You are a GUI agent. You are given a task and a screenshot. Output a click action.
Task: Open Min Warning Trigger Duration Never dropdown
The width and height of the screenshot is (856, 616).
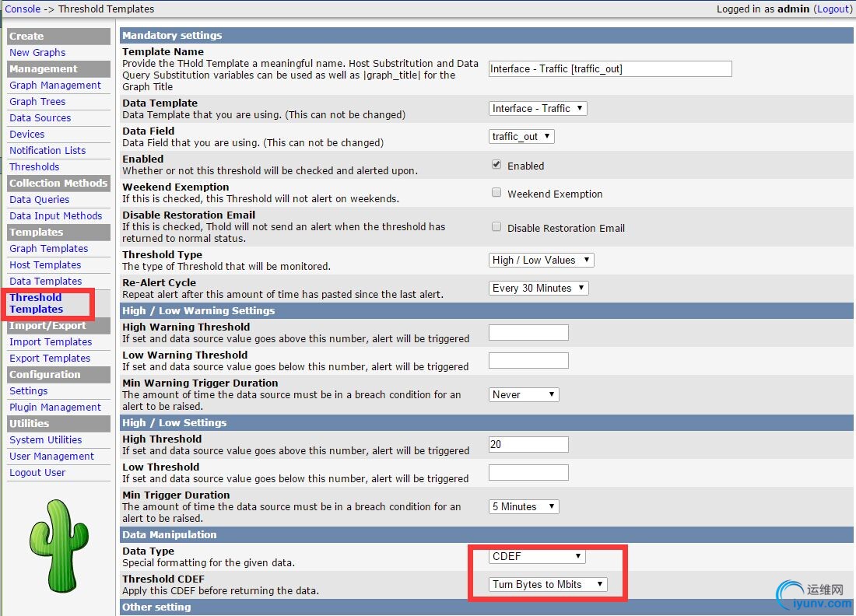point(524,394)
